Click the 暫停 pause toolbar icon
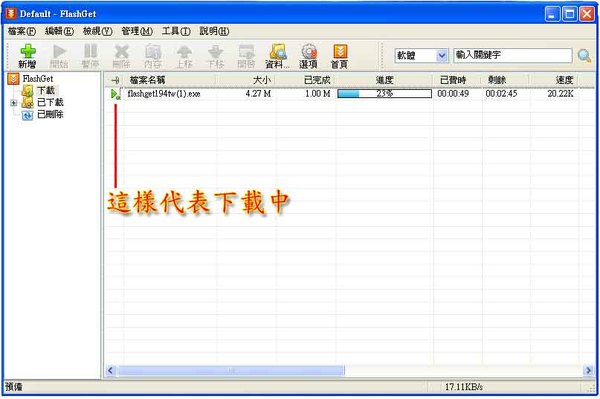Image resolution: width=600 pixels, height=399 pixels. click(91, 56)
